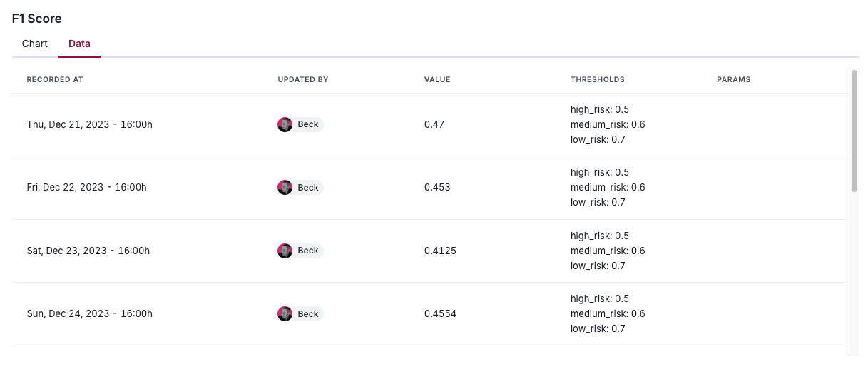868x367 pixels.
Task: Click the F1 Score heading
Action: 36,19
